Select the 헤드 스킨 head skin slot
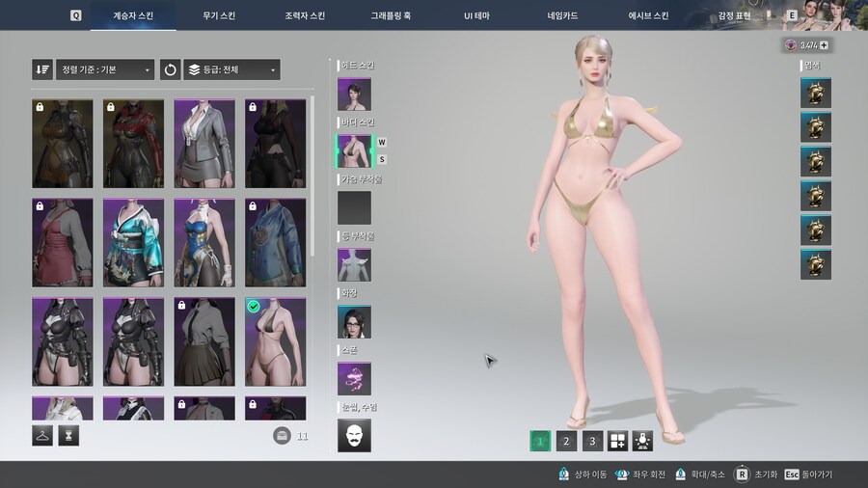The image size is (868, 488). (354, 95)
